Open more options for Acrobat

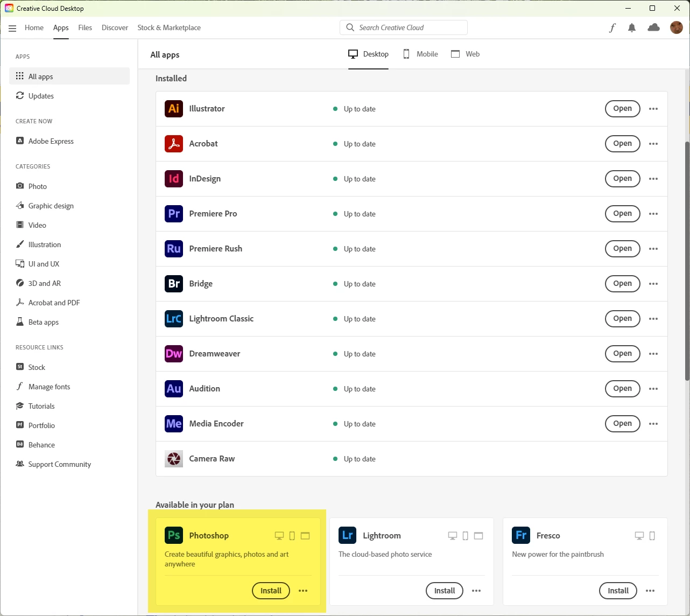[653, 144]
